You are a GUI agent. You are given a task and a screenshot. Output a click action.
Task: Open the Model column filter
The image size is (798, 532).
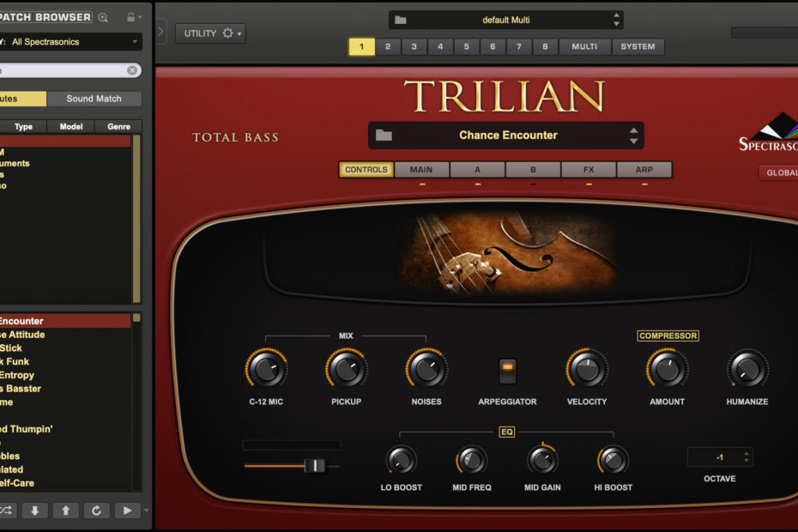pyautogui.click(x=71, y=126)
